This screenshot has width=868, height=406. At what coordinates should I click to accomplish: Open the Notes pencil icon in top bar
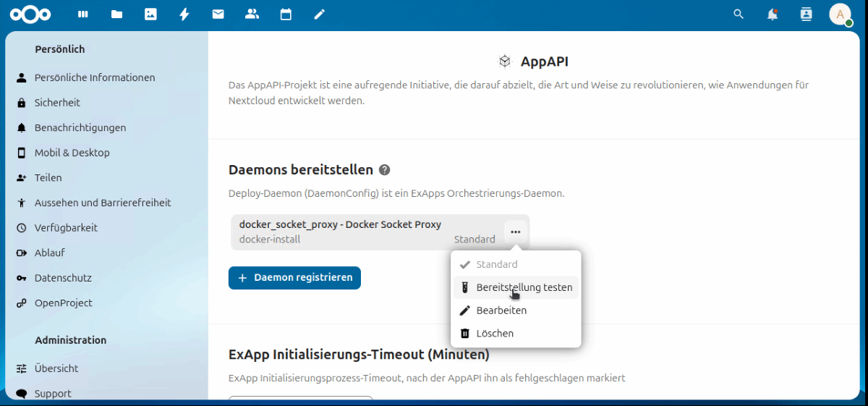coord(320,14)
